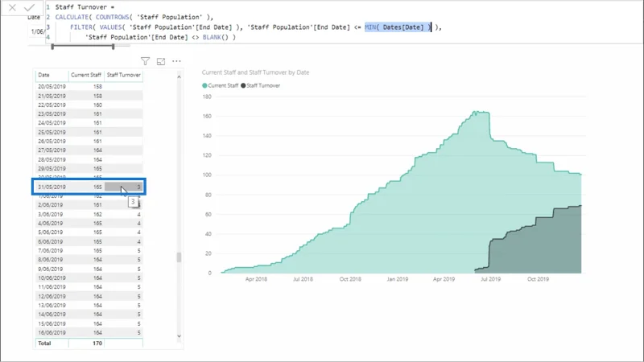Open the table visual filter icon
The image size is (644, 362).
pyautogui.click(x=145, y=61)
